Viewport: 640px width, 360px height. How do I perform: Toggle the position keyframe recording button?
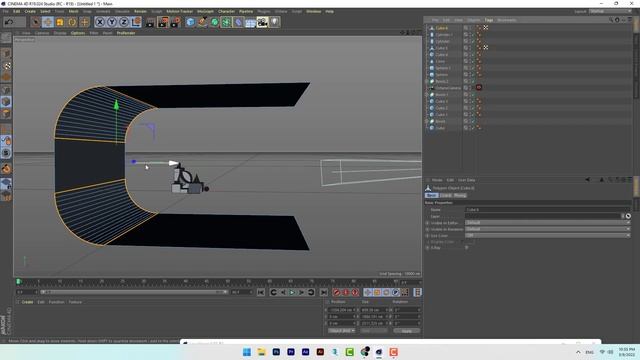click(x=368, y=292)
